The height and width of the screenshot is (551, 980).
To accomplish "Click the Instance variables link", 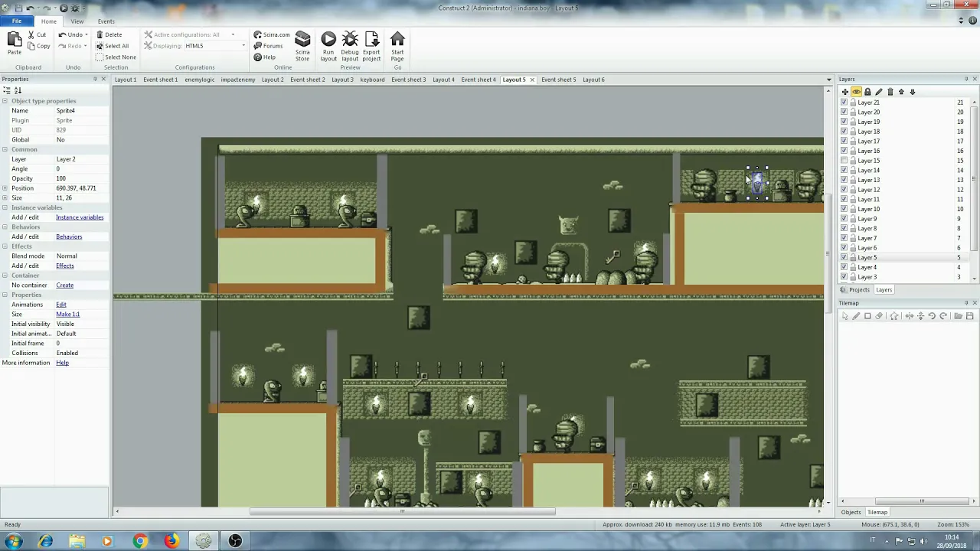I will tap(80, 217).
